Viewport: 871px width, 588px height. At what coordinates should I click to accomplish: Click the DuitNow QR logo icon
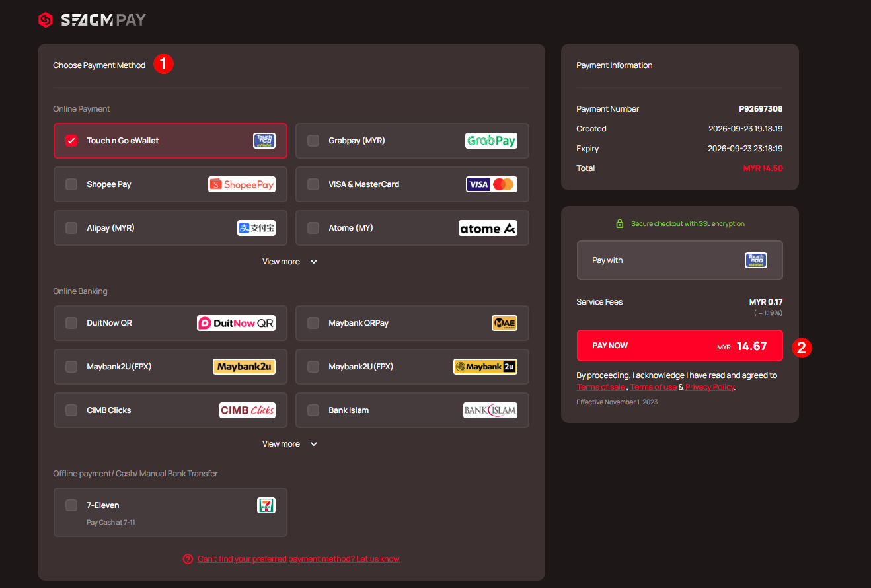pyautogui.click(x=236, y=323)
